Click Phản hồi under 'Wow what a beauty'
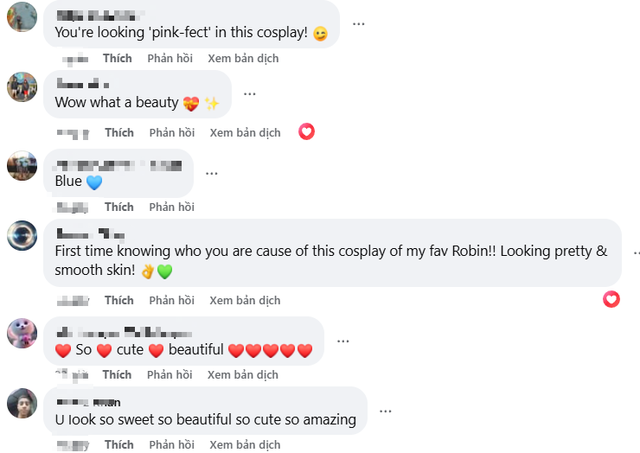 172,133
